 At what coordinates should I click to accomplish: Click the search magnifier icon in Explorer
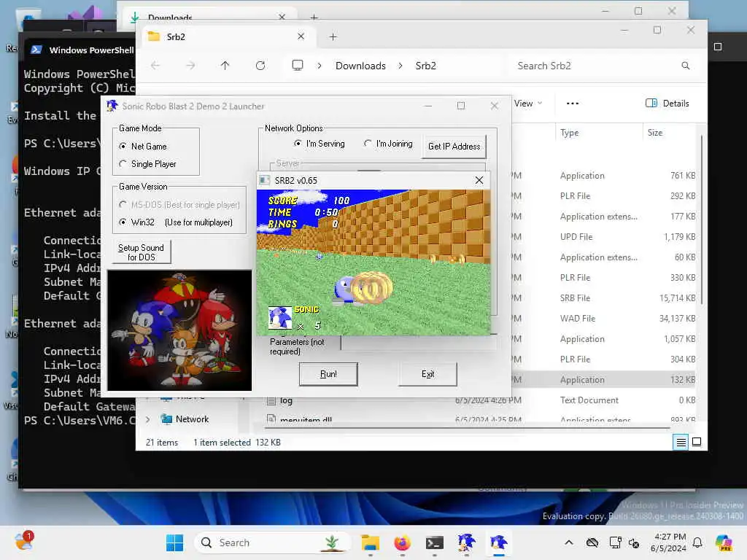[686, 66]
